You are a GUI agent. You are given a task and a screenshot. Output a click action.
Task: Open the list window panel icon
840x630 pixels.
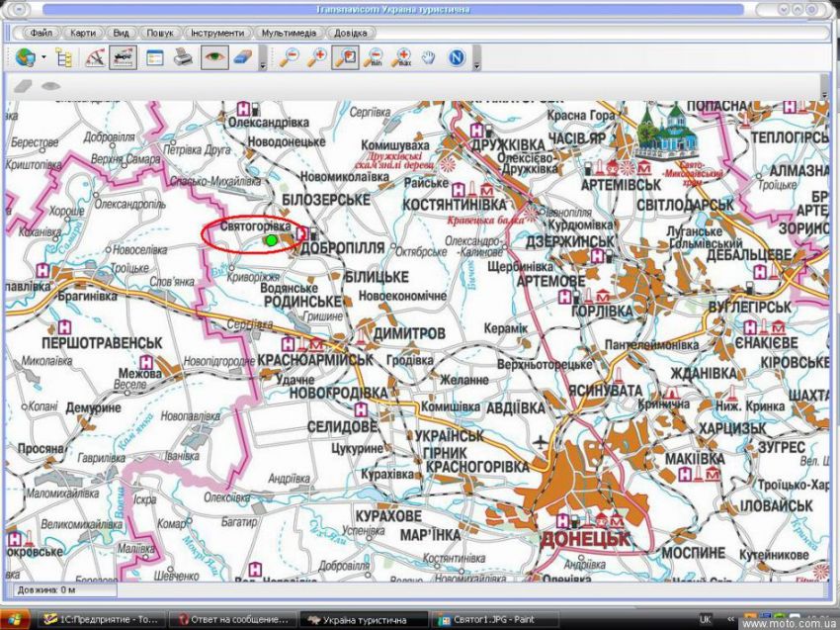(155, 57)
